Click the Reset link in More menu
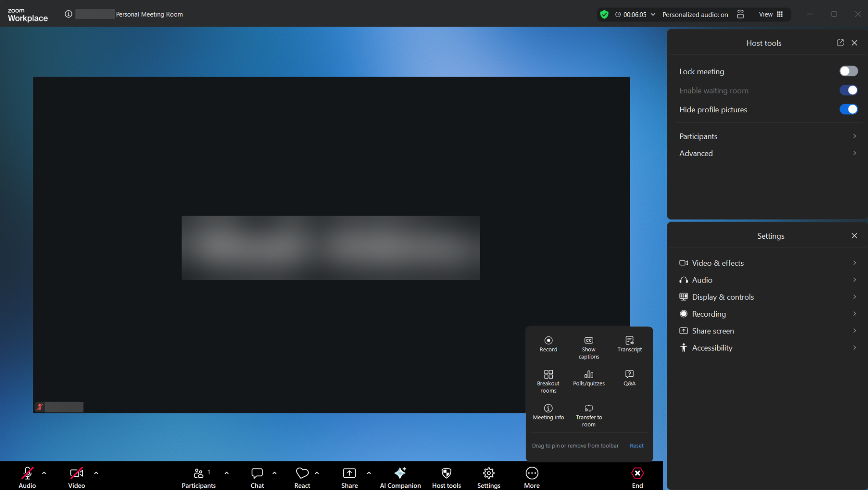Viewport: 868px width, 490px height. 636,446
